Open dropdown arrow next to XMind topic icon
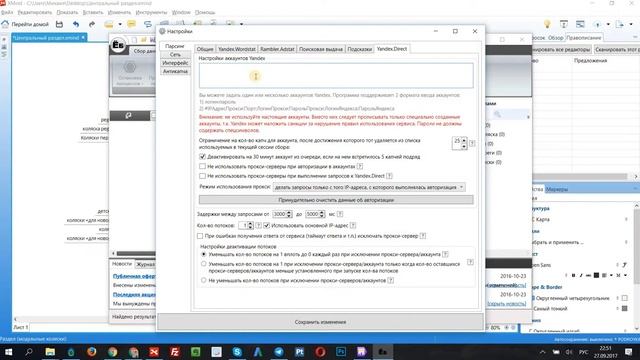 pyautogui.click(x=120, y=24)
